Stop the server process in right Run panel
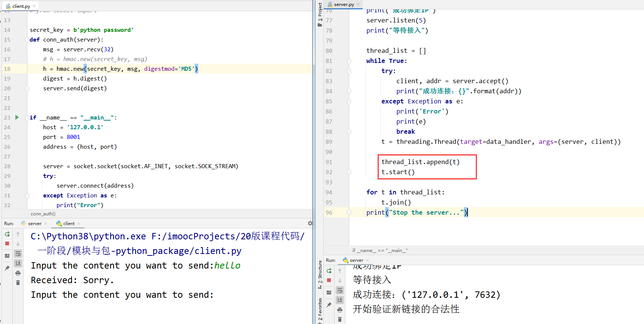This screenshot has height=324, width=644. tap(329, 280)
